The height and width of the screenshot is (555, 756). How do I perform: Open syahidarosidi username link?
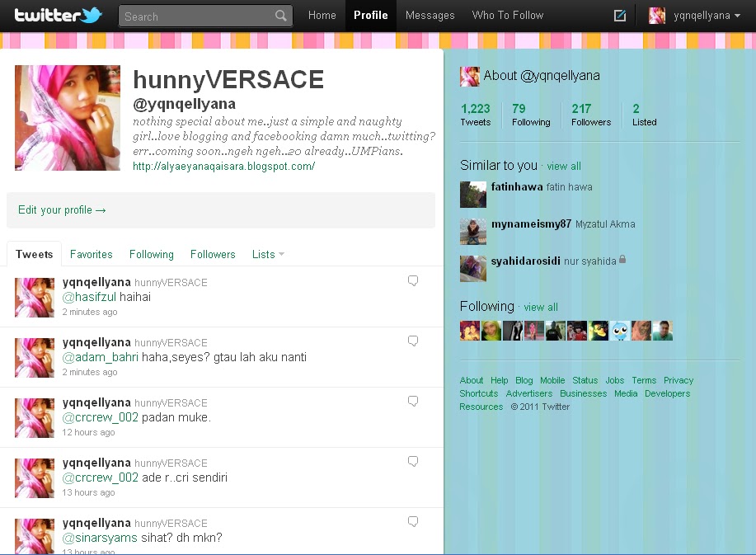525,261
